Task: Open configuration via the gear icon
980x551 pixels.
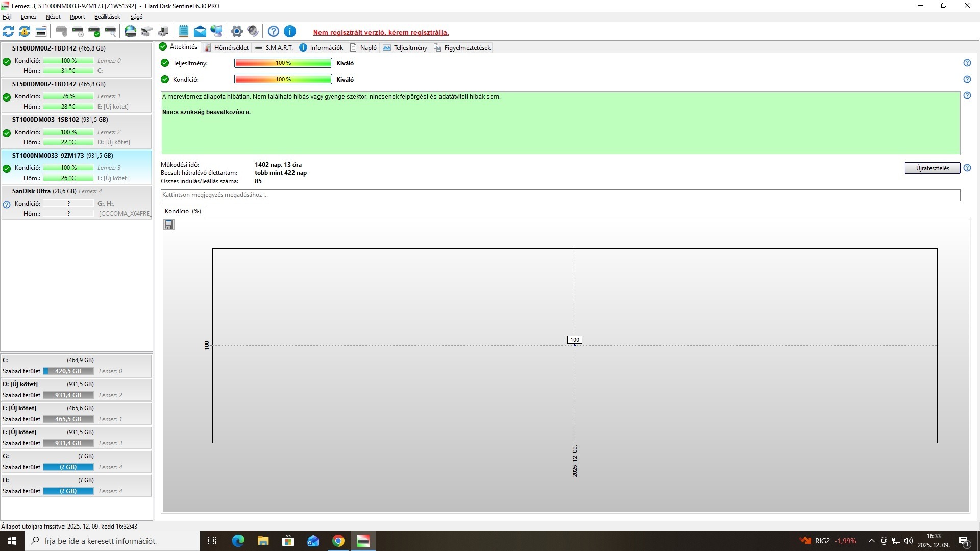Action: click(x=236, y=32)
